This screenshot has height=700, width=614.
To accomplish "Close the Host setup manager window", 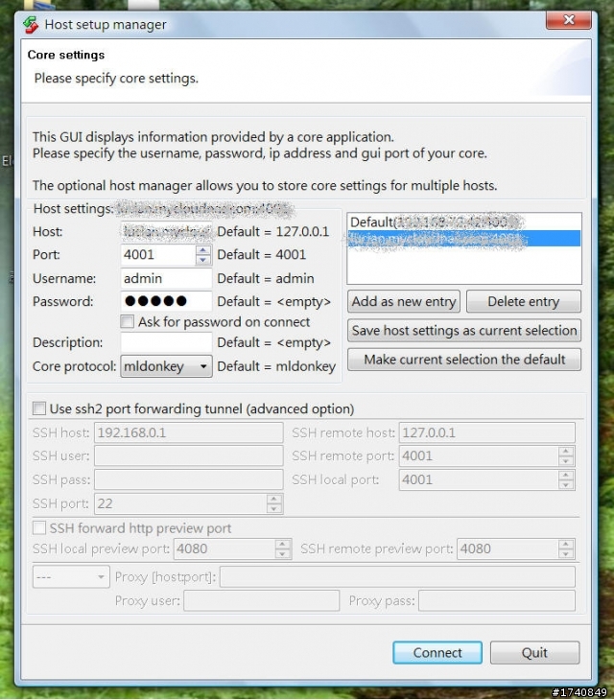I will [x=569, y=20].
